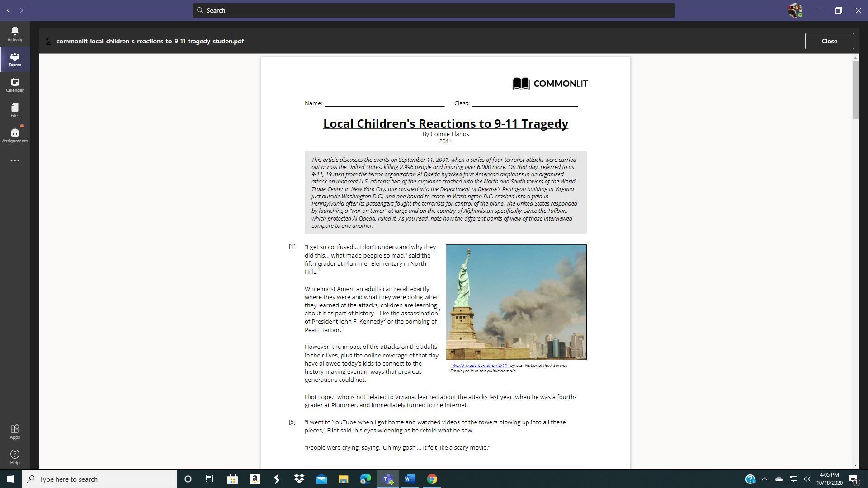Expand hidden icons in the system tray
868x488 pixels.
pos(764,479)
